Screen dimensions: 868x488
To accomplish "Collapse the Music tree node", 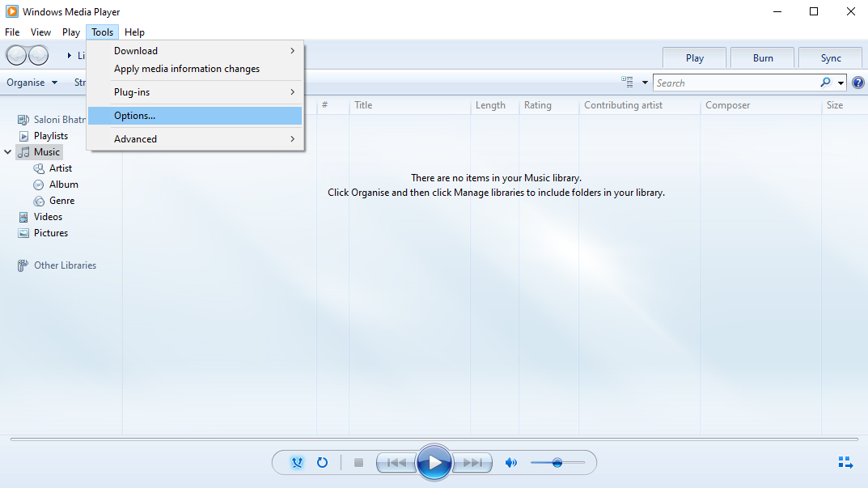I will click(x=8, y=152).
